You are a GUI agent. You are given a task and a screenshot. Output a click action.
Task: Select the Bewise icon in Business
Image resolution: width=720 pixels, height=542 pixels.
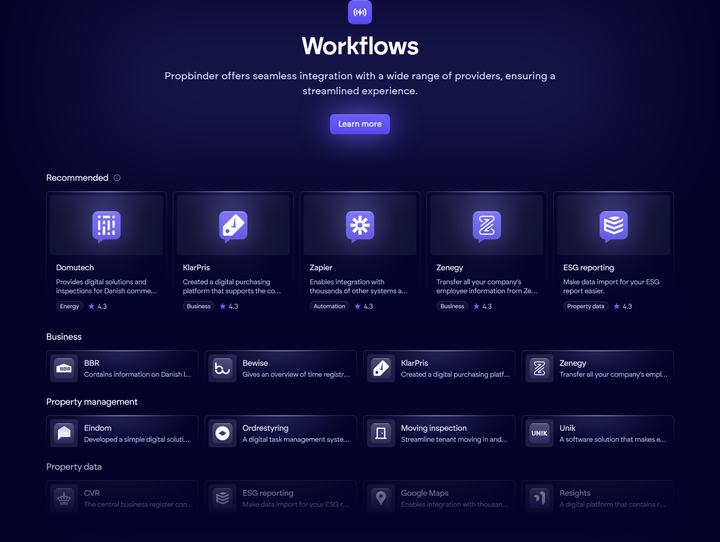[223, 368]
